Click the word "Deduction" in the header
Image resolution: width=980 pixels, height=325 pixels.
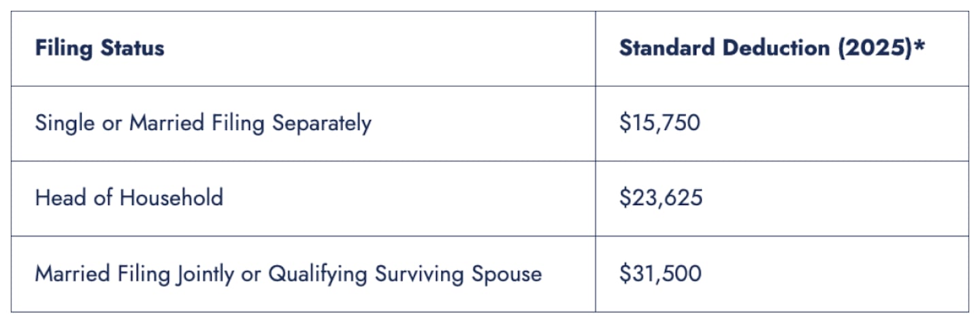(772, 49)
